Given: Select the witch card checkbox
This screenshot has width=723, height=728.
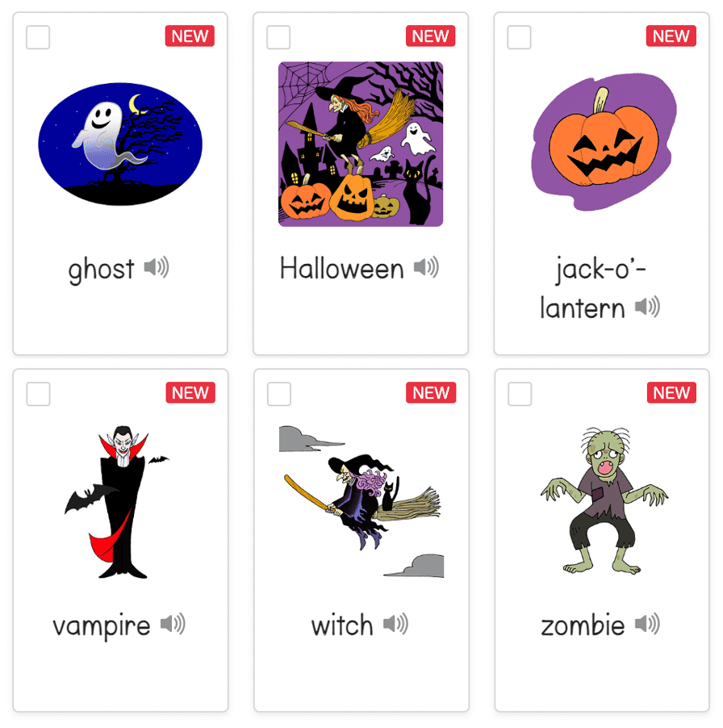Looking at the screenshot, I should [279, 394].
